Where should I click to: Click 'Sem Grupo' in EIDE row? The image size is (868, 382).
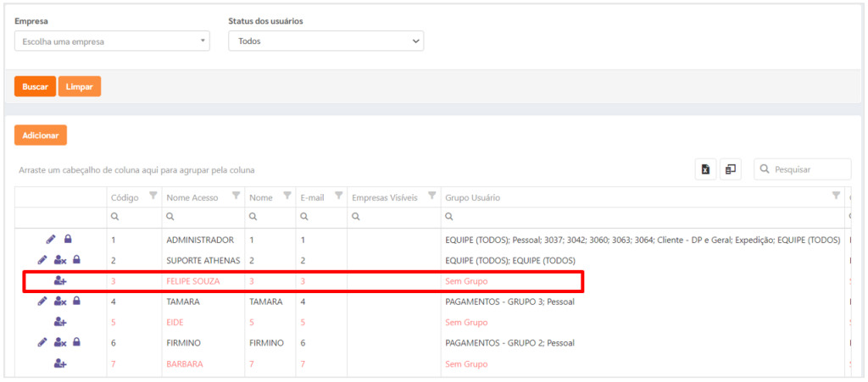466,323
